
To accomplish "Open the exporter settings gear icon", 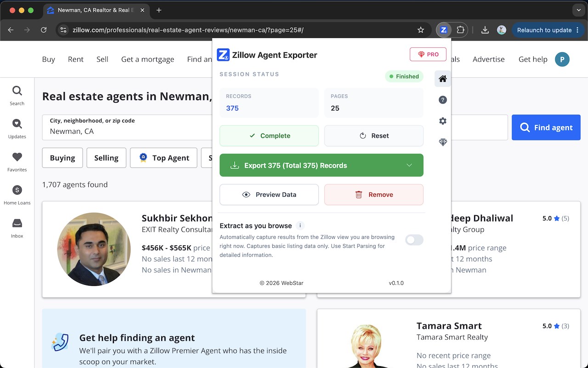I will (x=443, y=121).
